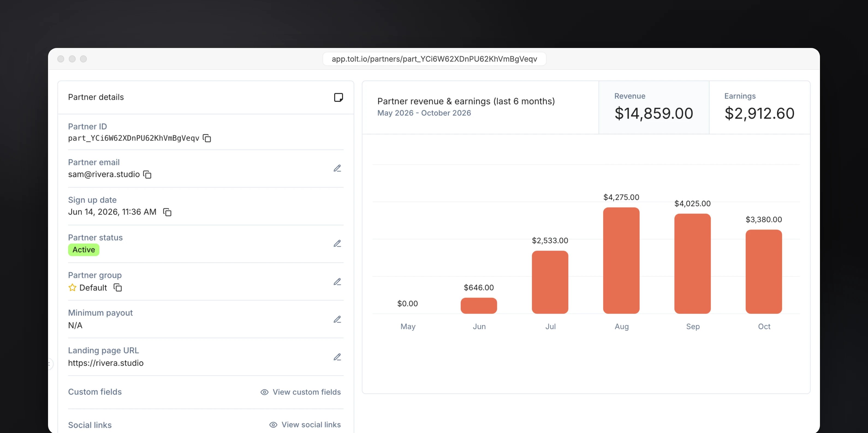The image size is (868, 433).
Task: Click the part_YCi6W62XDnPU62KhVmBgVeqv ID text
Action: click(x=134, y=139)
